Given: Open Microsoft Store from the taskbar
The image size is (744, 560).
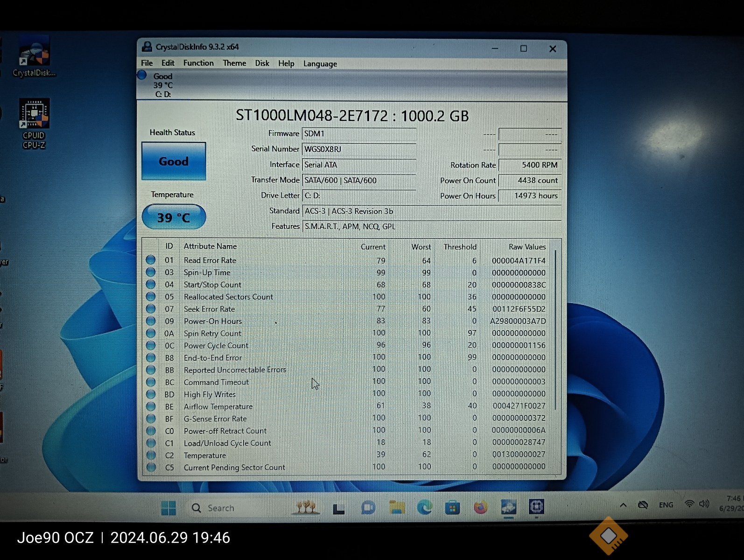Looking at the screenshot, I should pyautogui.click(x=452, y=507).
